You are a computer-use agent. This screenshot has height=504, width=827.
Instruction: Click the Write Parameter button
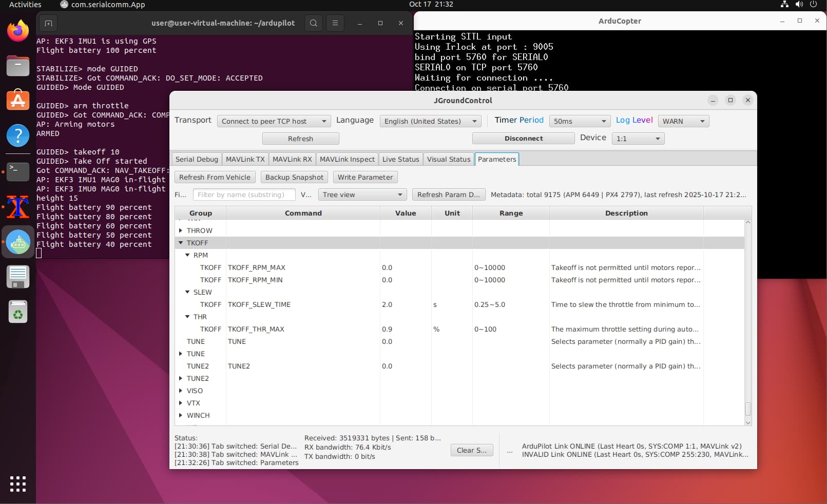(365, 177)
